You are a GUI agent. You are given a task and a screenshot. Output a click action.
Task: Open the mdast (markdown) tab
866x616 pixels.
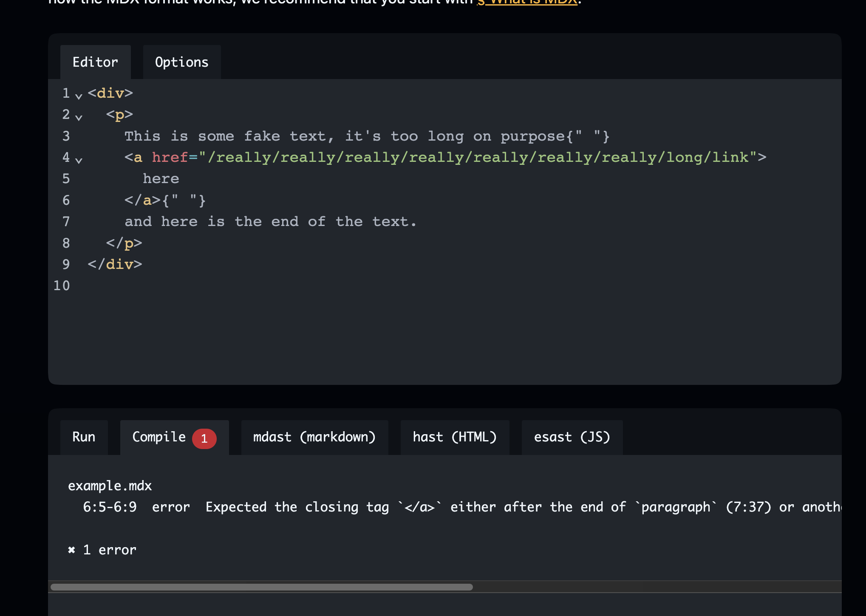click(x=315, y=437)
